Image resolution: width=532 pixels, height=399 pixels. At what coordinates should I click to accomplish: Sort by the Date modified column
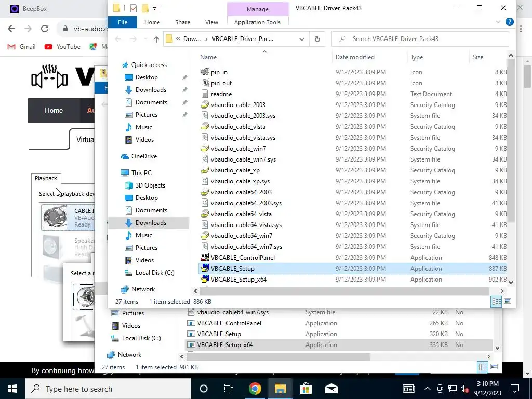point(355,57)
